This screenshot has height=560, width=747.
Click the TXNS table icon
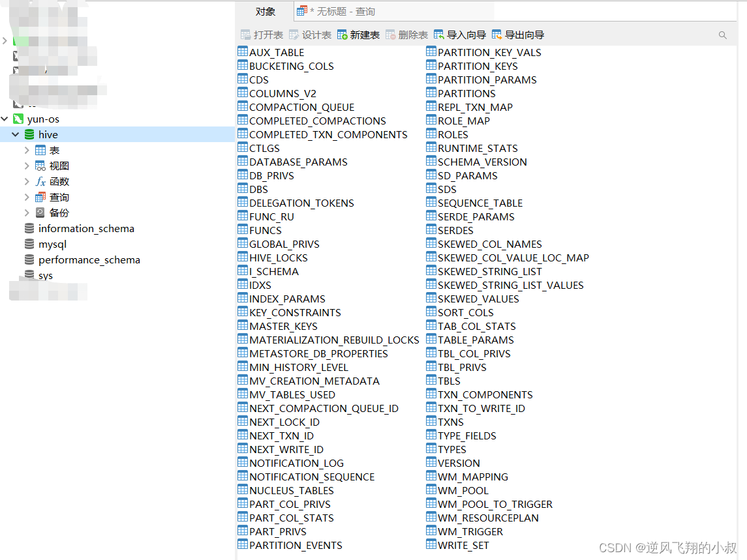[431, 421]
